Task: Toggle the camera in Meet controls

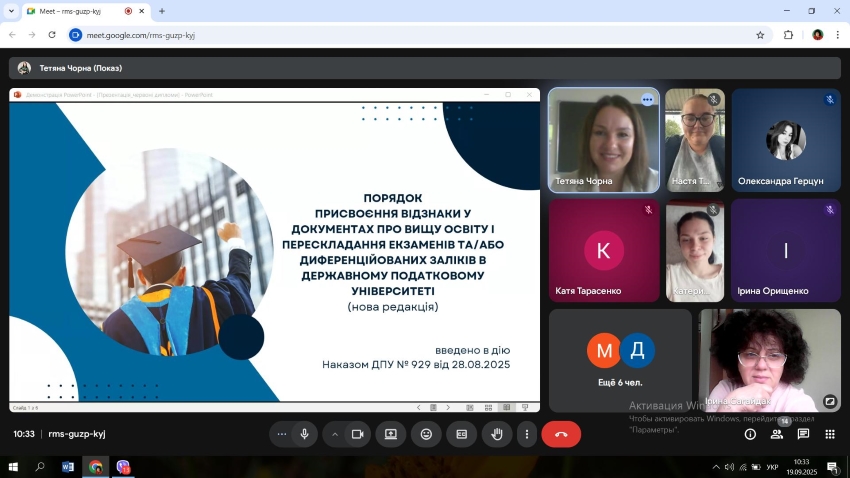Action: (x=356, y=434)
